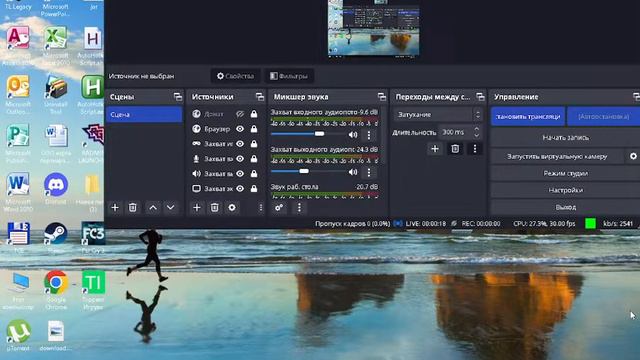640x360 pixels.
Task: Undock the Источники panel
Action: pos(260,97)
